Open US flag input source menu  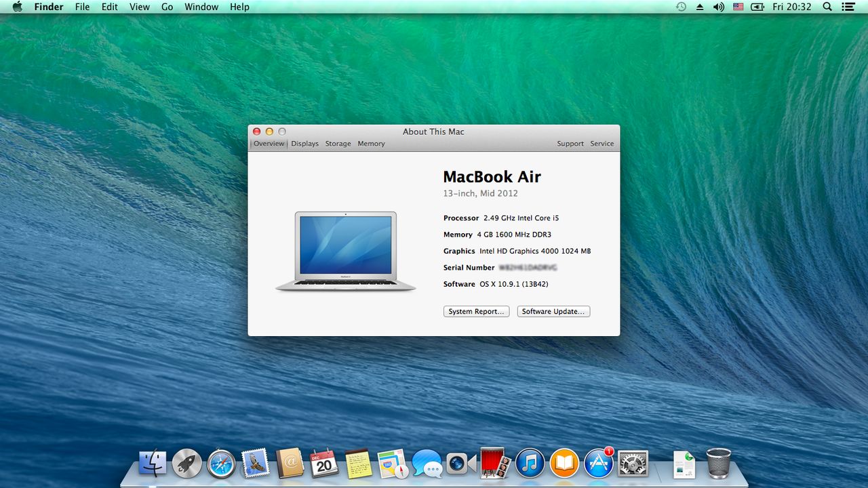click(x=738, y=7)
